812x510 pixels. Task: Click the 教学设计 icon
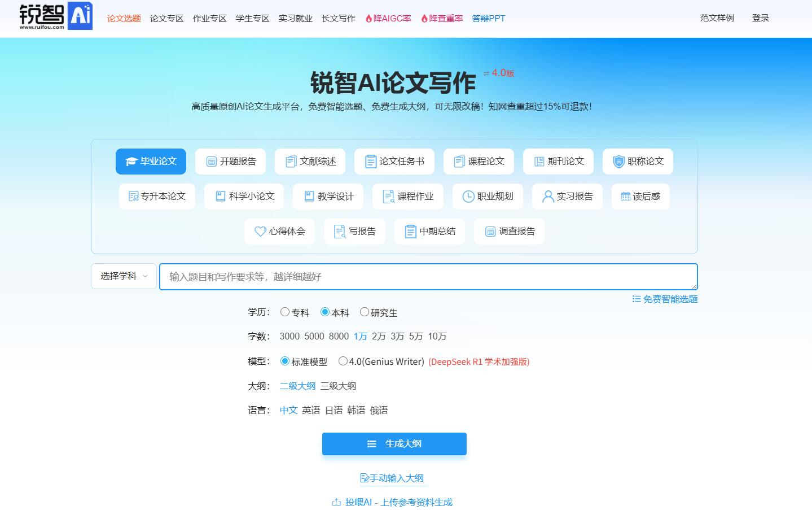click(309, 196)
